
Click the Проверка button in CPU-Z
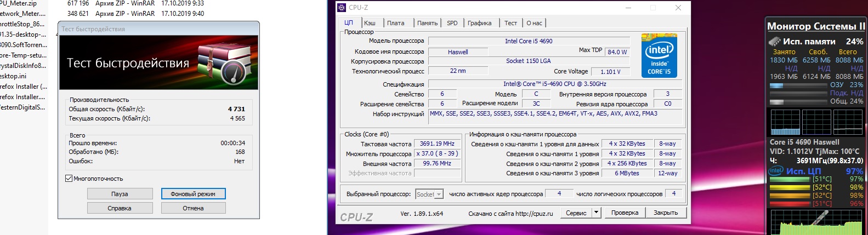625,213
